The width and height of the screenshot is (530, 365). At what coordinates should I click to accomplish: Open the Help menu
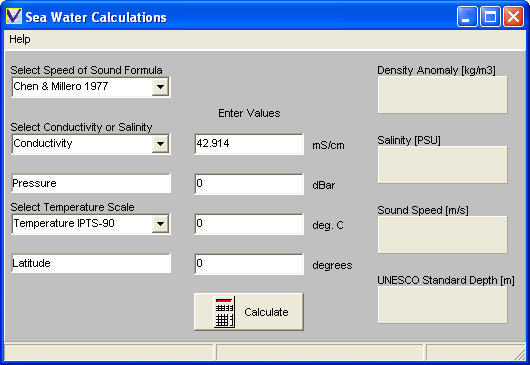(x=20, y=39)
